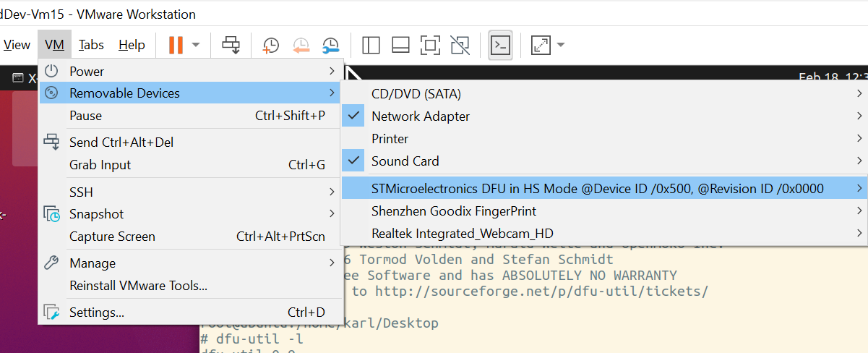Click the disc icon beside Removable Devices
The height and width of the screenshot is (353, 868).
(x=51, y=93)
